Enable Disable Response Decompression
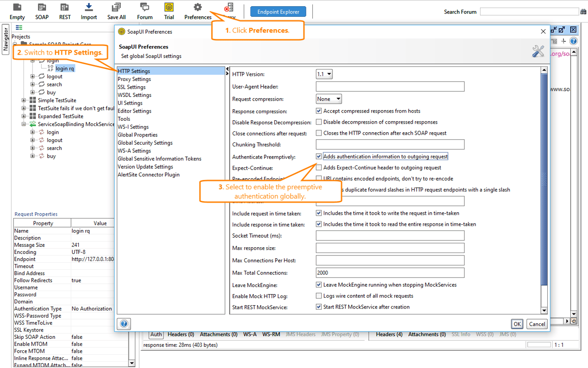 pos(318,122)
